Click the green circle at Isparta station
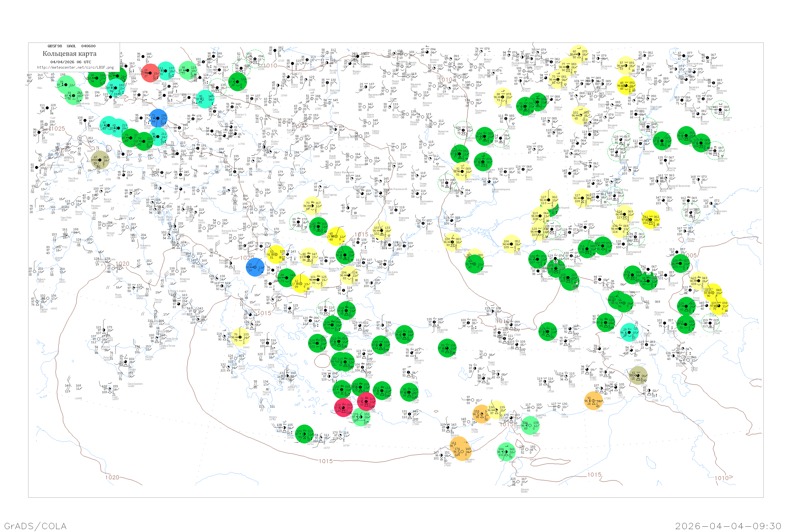 click(x=409, y=392)
